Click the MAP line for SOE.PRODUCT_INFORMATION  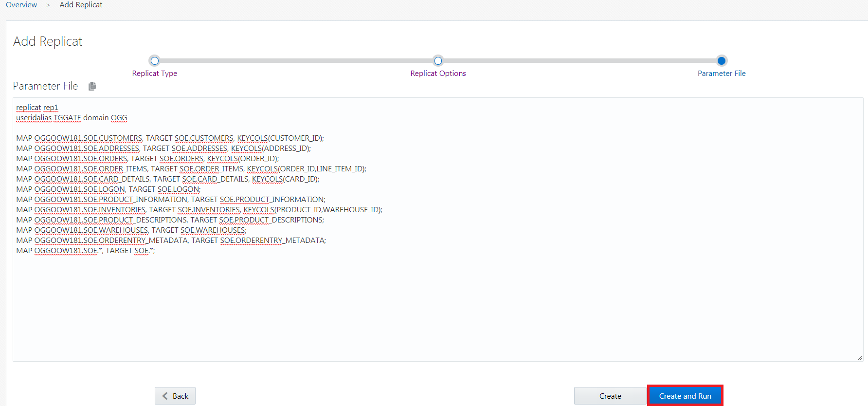click(171, 200)
